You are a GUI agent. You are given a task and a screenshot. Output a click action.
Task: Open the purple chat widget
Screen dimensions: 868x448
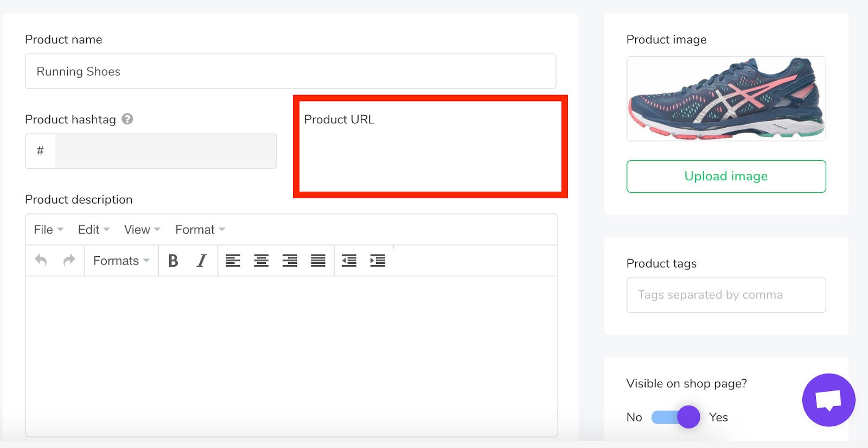[828, 400]
